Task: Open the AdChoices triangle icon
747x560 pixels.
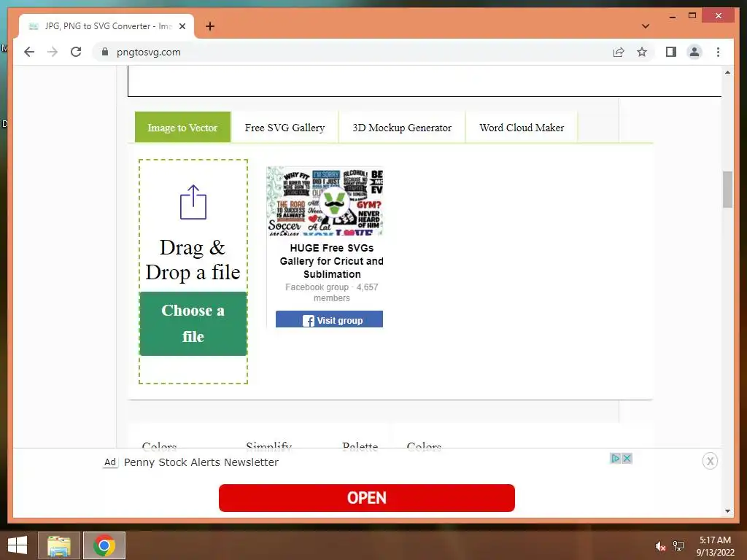Action: pyautogui.click(x=616, y=458)
